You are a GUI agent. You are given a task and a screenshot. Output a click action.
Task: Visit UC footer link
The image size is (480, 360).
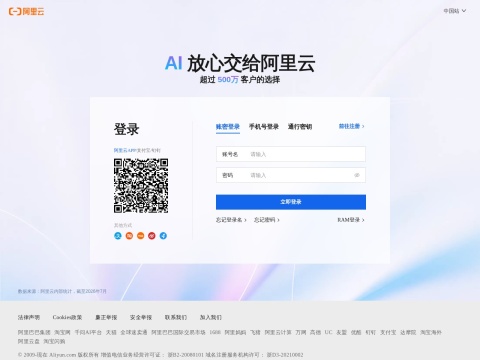pos(328,332)
